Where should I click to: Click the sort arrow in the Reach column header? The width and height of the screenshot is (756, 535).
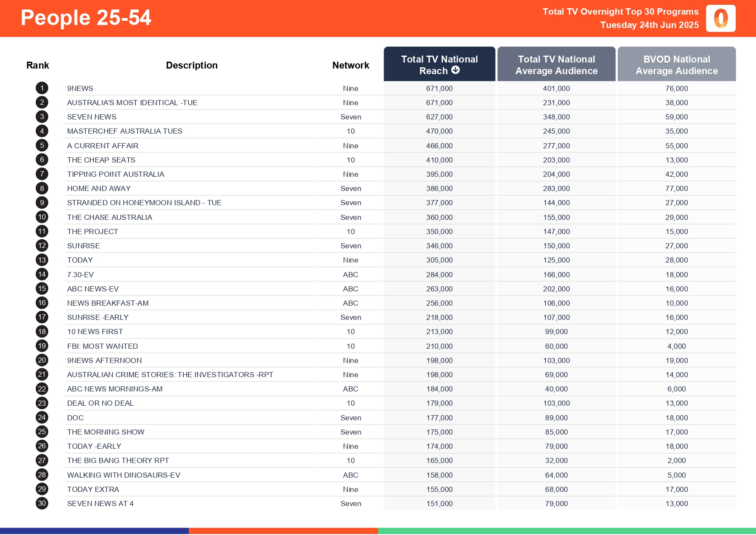[x=456, y=71]
